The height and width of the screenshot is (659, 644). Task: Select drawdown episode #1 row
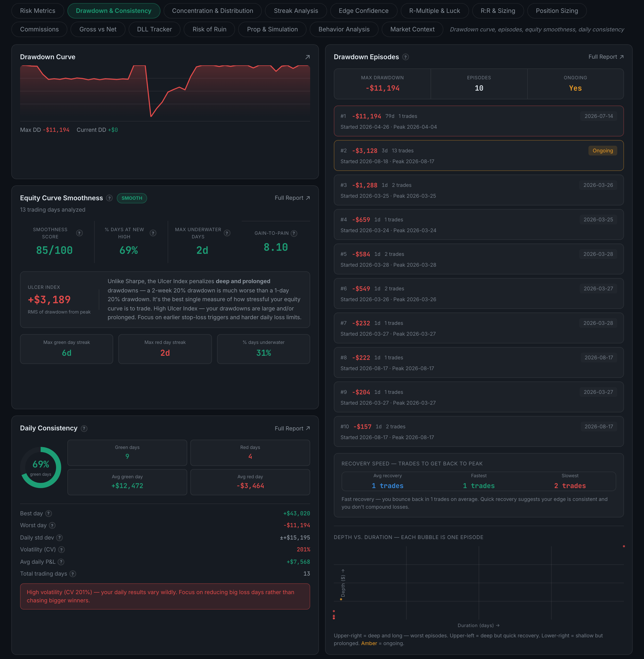[x=479, y=121]
